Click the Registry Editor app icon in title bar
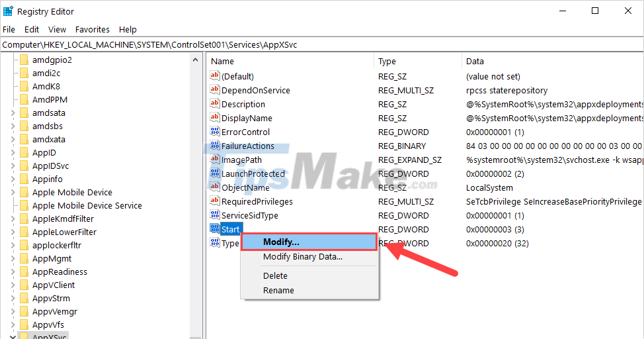This screenshot has height=339, width=644. point(8,11)
